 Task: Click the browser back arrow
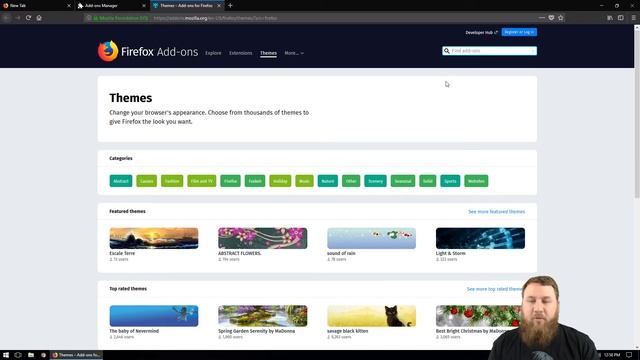pos(6,18)
